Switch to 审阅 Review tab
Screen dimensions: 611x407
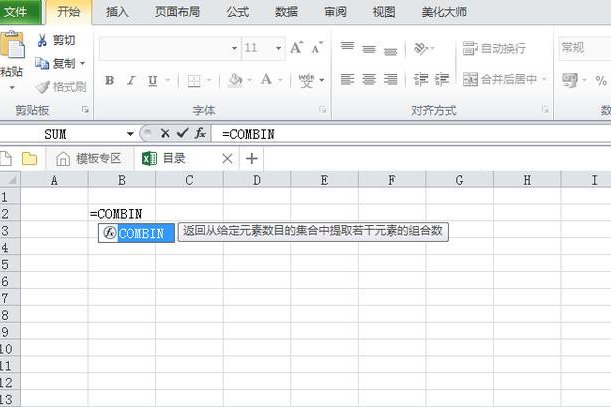[x=335, y=12]
